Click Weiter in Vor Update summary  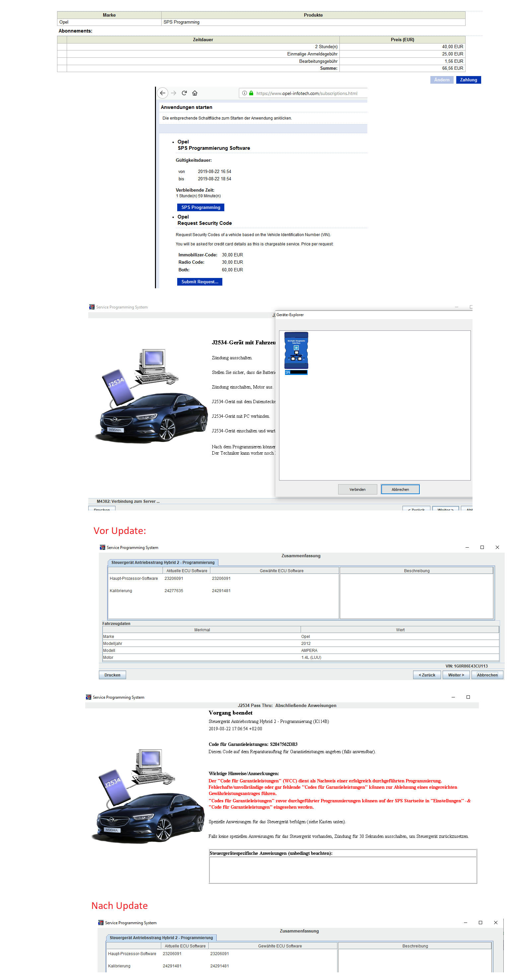pos(456,675)
